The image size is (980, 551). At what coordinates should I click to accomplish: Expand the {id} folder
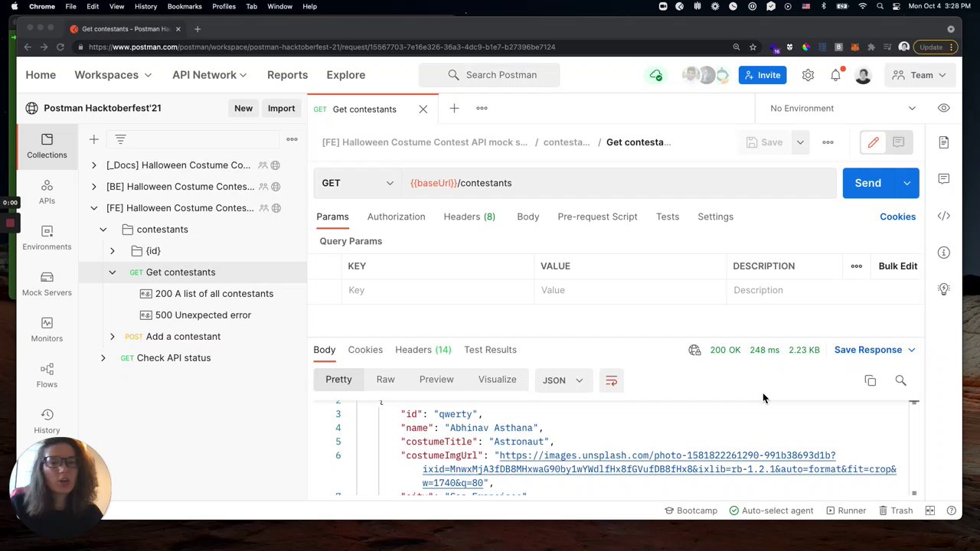pyautogui.click(x=112, y=251)
